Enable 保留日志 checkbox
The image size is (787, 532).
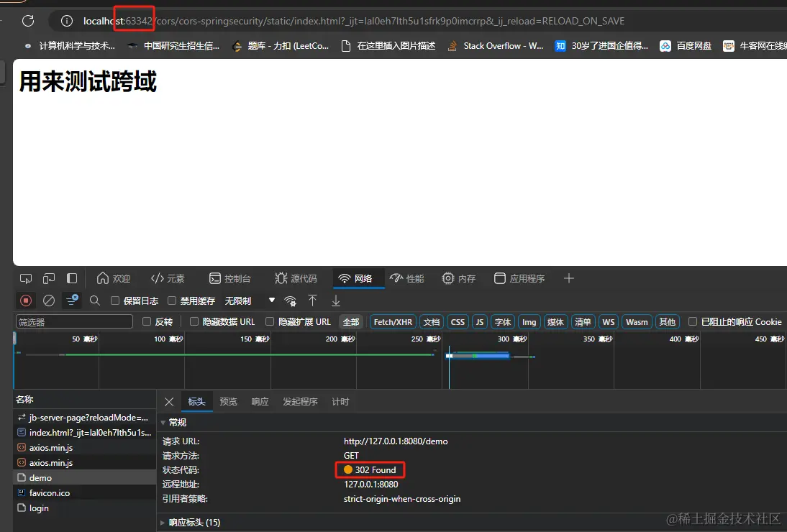click(115, 301)
